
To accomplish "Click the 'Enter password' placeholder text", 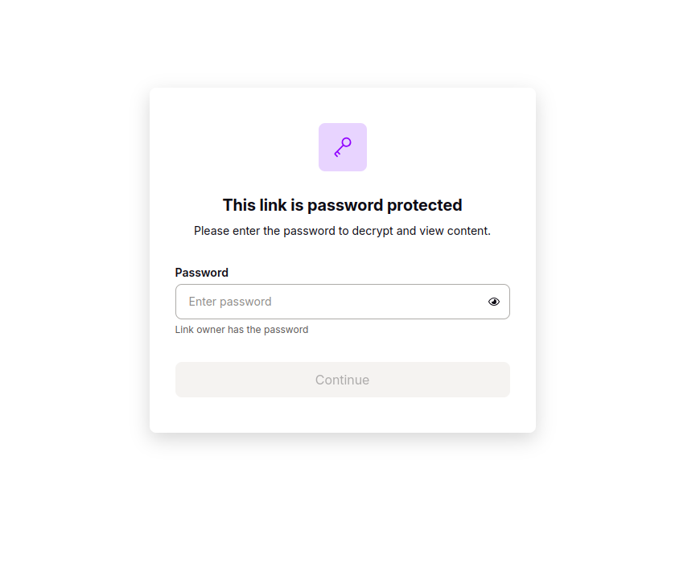I will tap(230, 302).
